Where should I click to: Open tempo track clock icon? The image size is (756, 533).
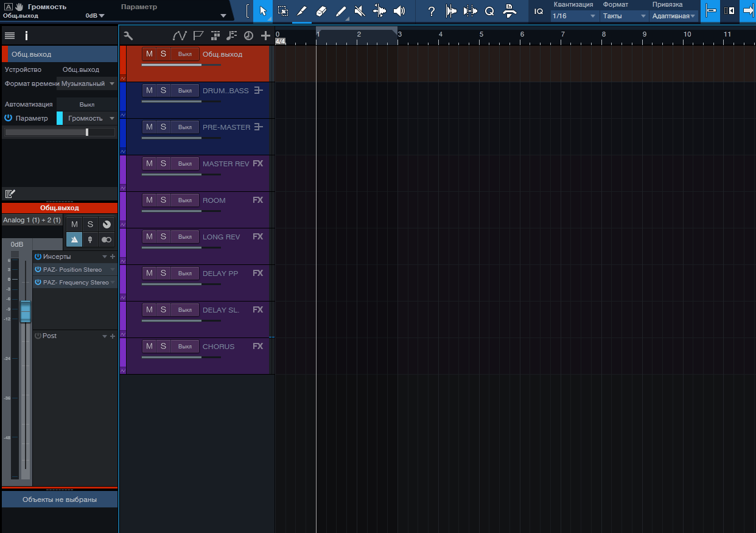click(x=248, y=35)
